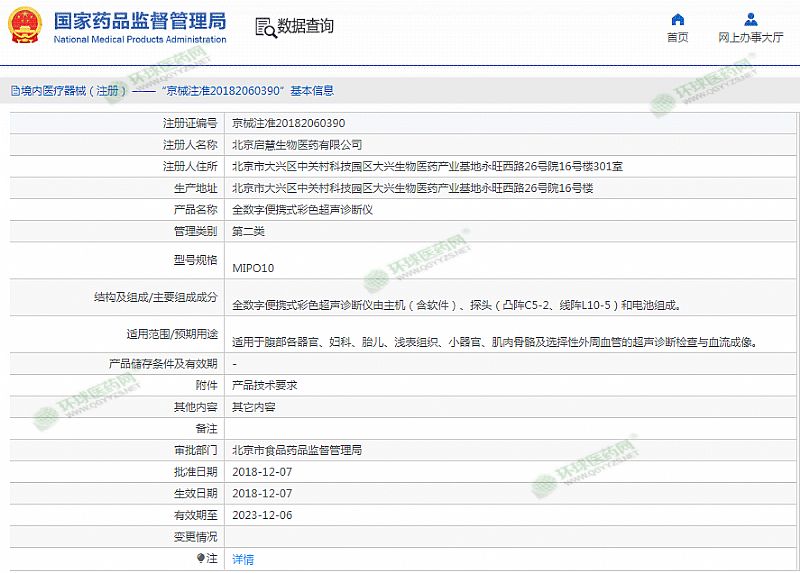The image size is (800, 573).
Task: Click the 网上办事大厅 person icon
Action: click(750, 19)
